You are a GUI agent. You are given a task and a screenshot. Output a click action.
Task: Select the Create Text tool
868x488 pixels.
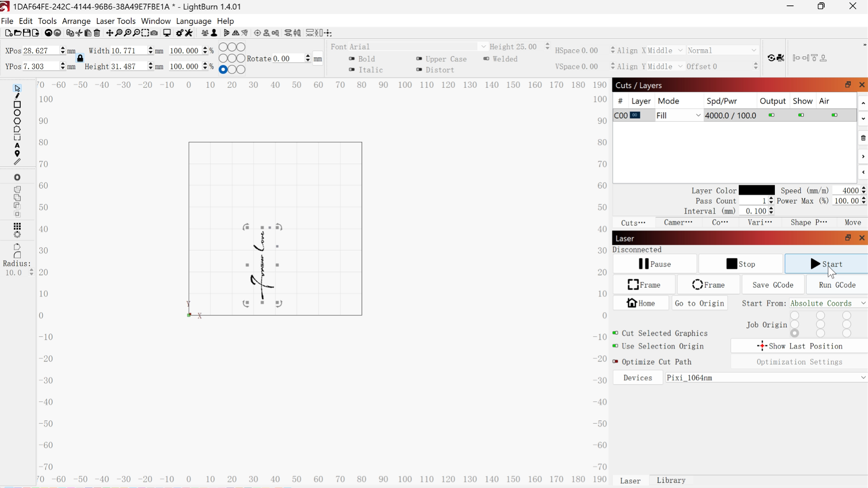click(17, 146)
